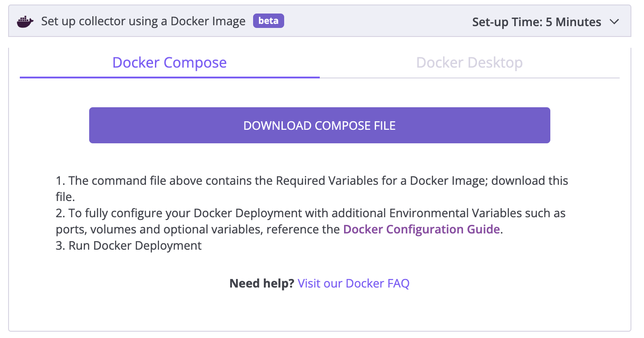Click the Docker whale icon in the header
The height and width of the screenshot is (338, 644).
[x=25, y=21]
